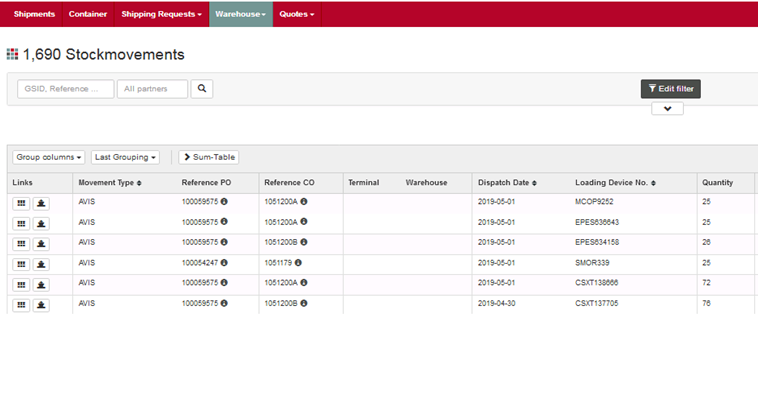The width and height of the screenshot is (758, 414).
Task: Click dispatch date 2019-04-30
Action: (496, 304)
